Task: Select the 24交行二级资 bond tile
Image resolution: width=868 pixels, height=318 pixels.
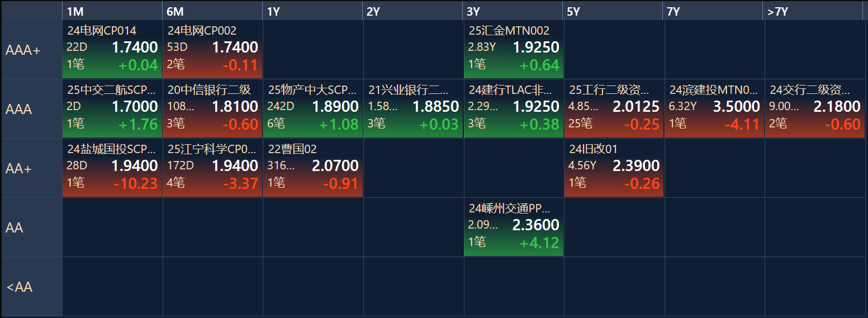Action: [815, 108]
